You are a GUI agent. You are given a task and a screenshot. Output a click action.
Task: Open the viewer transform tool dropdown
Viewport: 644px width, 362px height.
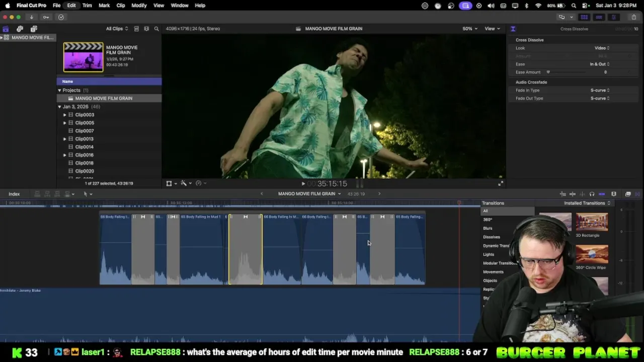[x=171, y=184]
